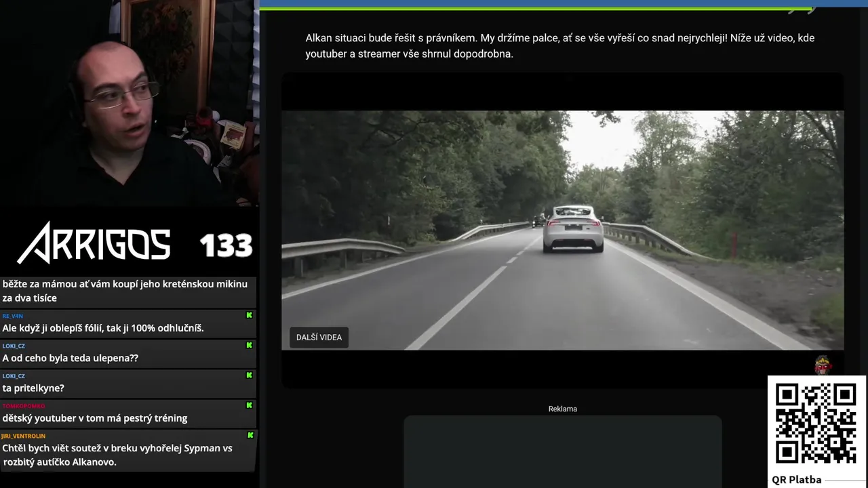
Task: Click the article paragraph starting 'Alkan situaci bude řešit'
Action: point(560,46)
